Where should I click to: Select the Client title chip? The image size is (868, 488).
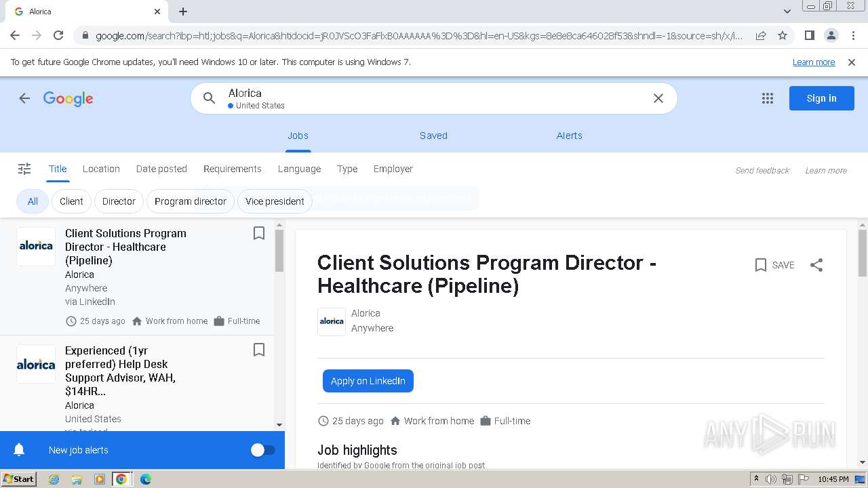coord(71,201)
